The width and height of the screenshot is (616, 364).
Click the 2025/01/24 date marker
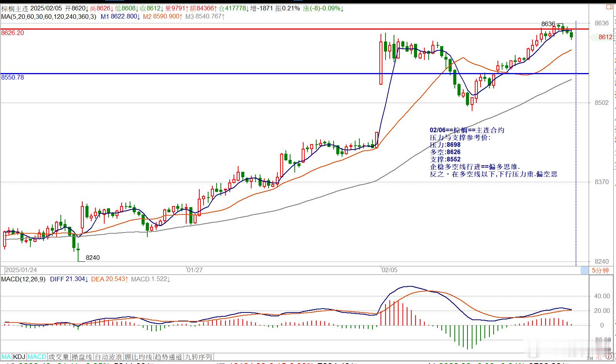coord(21,270)
